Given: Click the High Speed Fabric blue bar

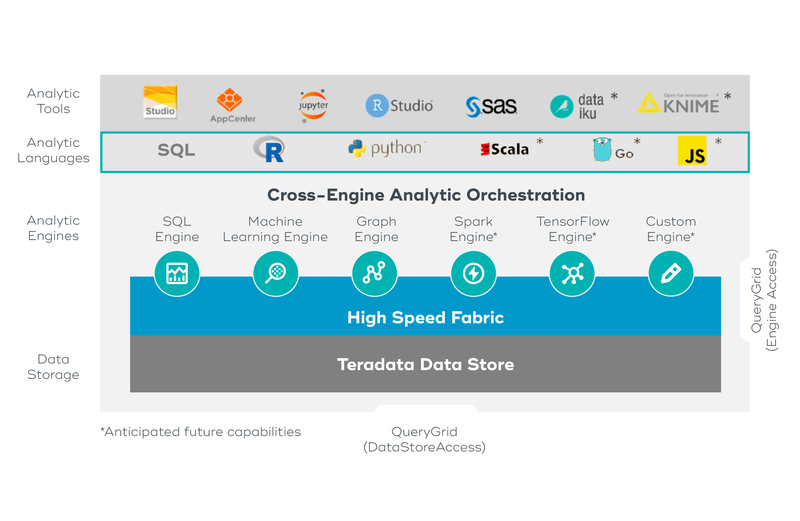Looking at the screenshot, I should [x=425, y=318].
